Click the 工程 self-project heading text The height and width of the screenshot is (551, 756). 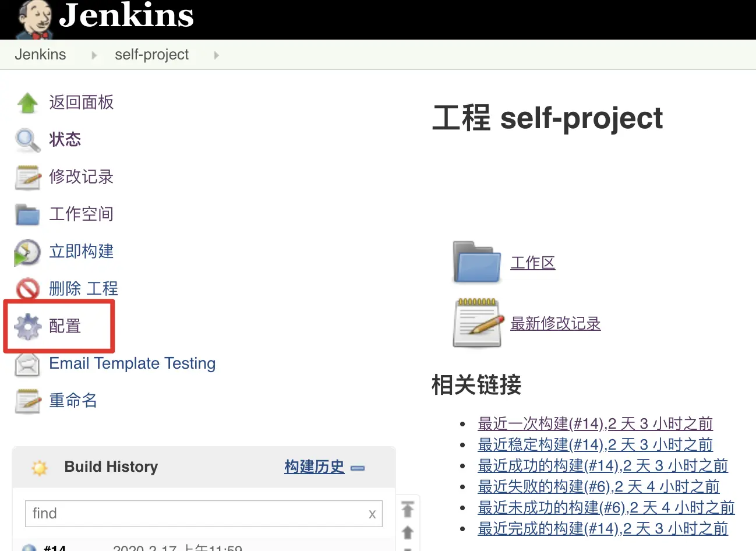pyautogui.click(x=547, y=118)
